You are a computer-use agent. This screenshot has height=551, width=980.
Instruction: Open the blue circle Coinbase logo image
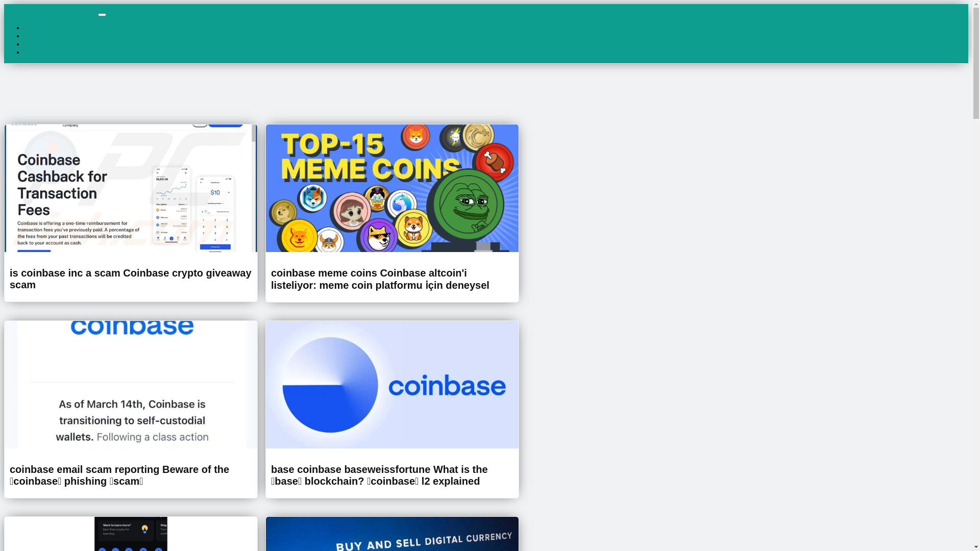pos(392,385)
